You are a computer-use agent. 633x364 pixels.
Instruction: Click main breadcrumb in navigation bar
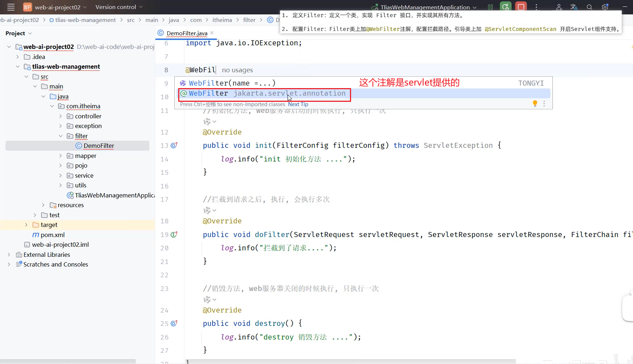coord(152,20)
